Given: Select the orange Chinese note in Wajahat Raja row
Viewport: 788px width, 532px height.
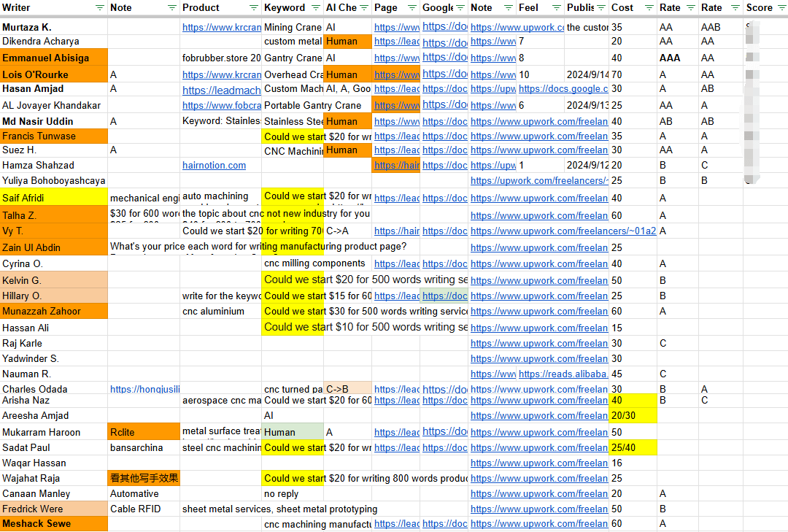Looking at the screenshot, I should click(144, 478).
